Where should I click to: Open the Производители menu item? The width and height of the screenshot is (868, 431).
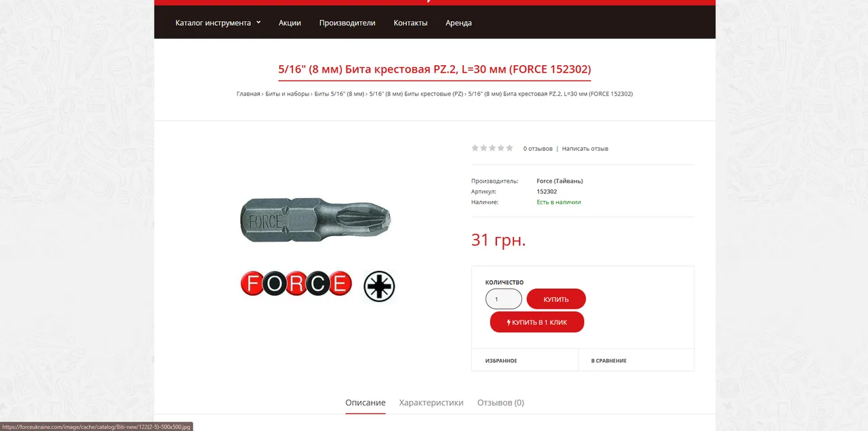tap(347, 22)
